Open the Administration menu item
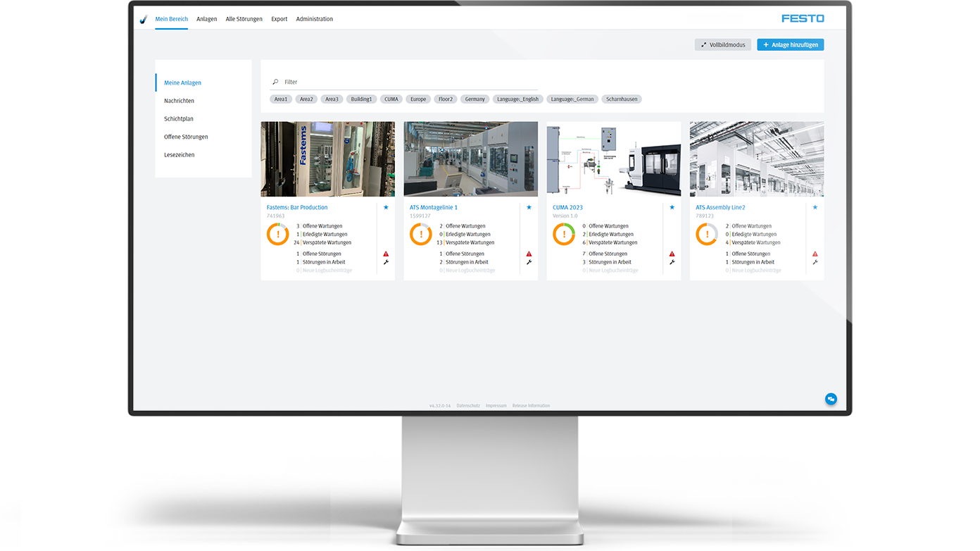 315,19
